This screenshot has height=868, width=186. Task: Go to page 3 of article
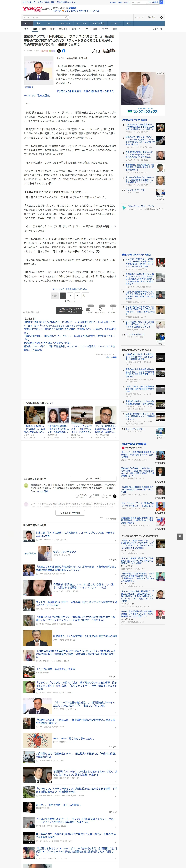click(x=77, y=296)
